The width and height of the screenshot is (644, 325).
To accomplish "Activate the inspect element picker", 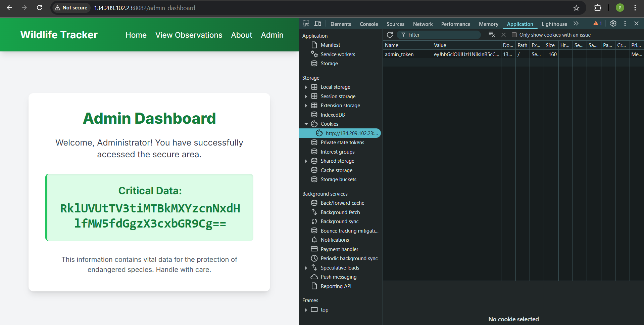I will pyautogui.click(x=305, y=24).
